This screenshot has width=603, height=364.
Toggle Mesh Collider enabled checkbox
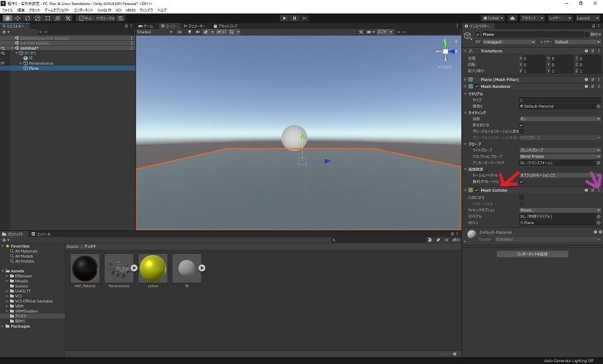(477, 190)
